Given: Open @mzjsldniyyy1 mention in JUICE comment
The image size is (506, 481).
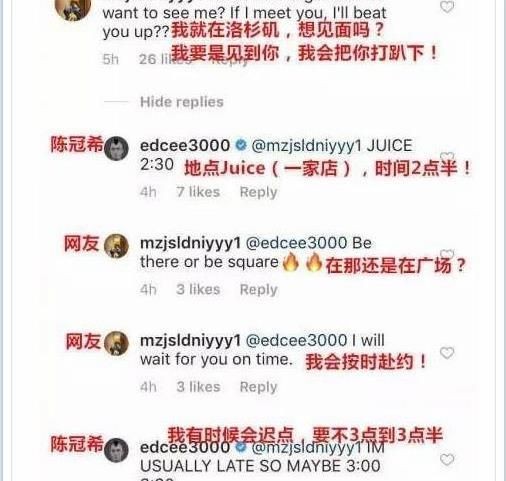Looking at the screenshot, I should coord(307,146).
